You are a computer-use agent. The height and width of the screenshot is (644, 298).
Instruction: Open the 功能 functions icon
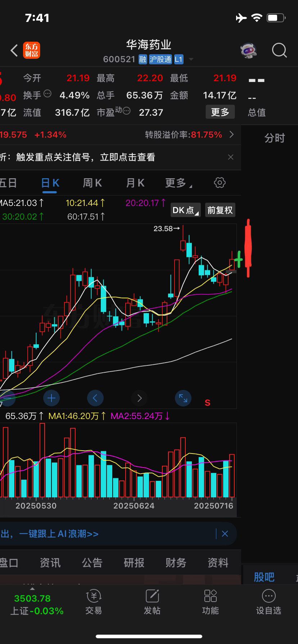click(x=210, y=602)
